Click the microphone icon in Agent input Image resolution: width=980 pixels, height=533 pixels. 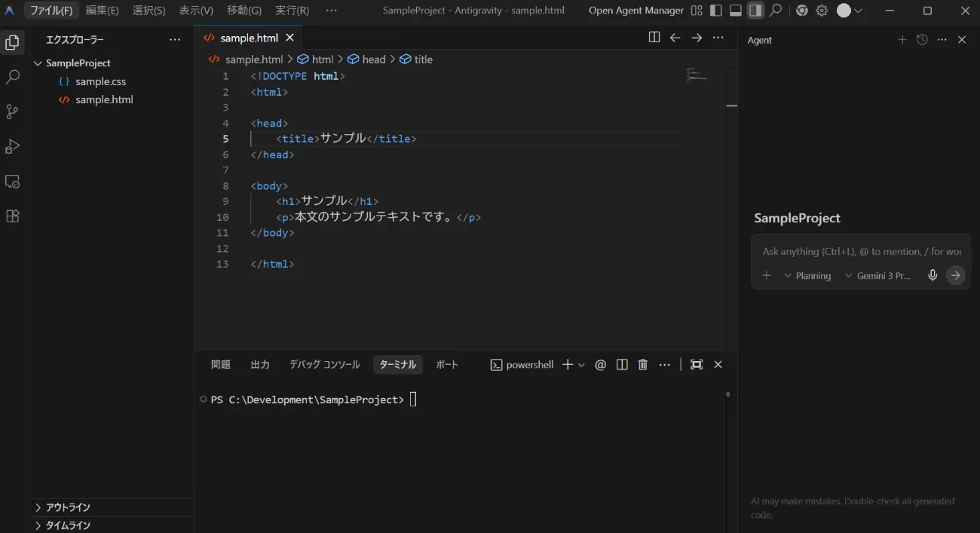click(x=933, y=276)
